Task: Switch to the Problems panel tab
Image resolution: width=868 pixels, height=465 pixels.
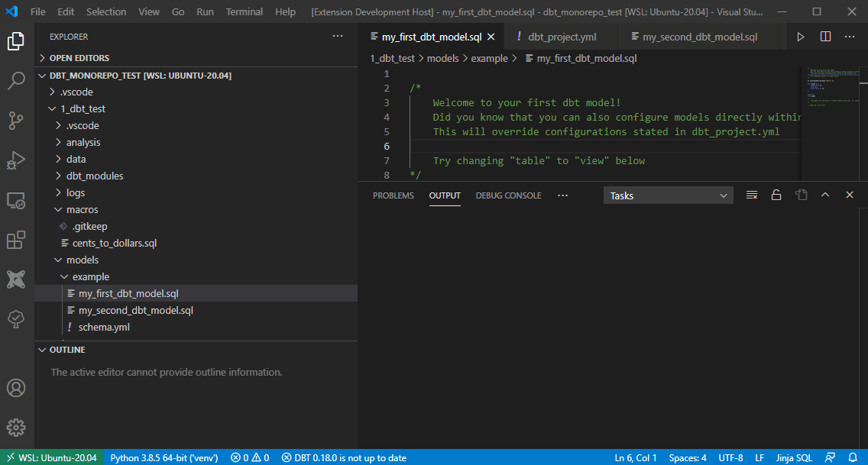Action: click(393, 195)
